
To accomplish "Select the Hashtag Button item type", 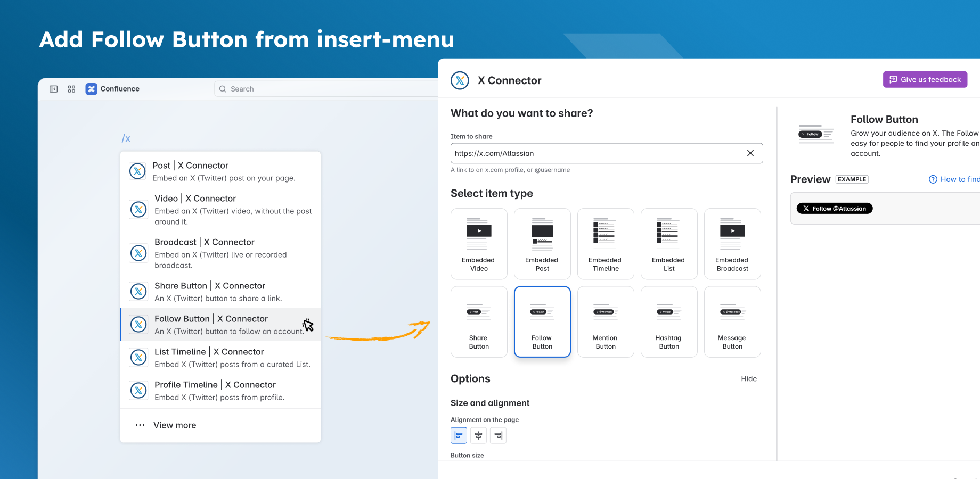I will (x=669, y=321).
